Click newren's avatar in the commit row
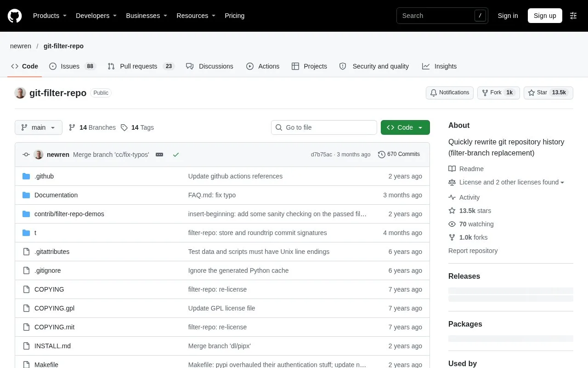Image resolution: width=588 pixels, height=368 pixels. pos(39,155)
